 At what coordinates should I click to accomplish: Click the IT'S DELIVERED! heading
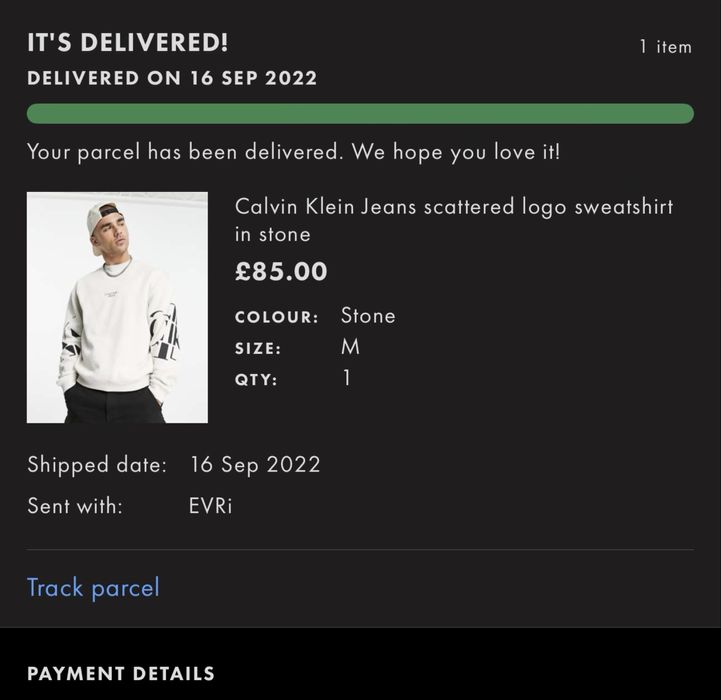click(128, 43)
